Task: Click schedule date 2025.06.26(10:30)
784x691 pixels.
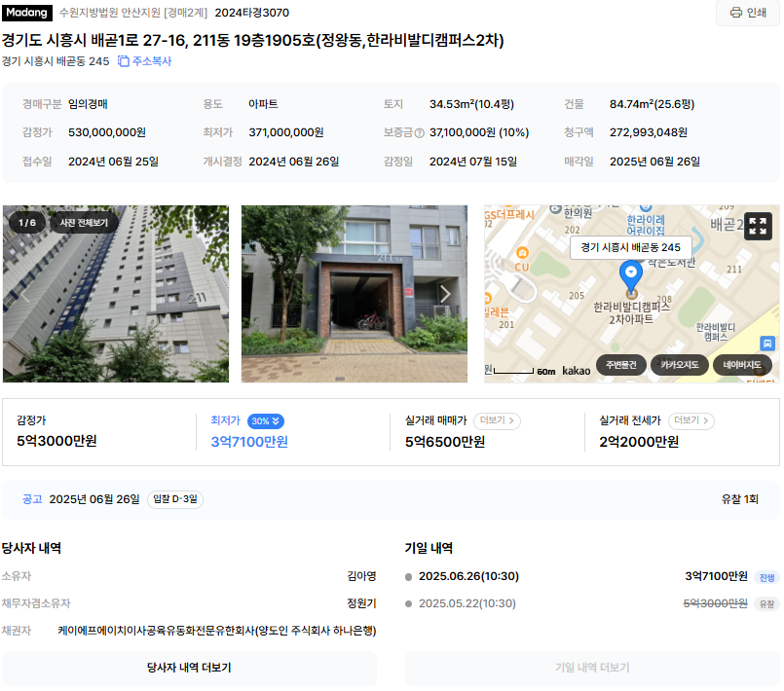Action: click(468, 576)
